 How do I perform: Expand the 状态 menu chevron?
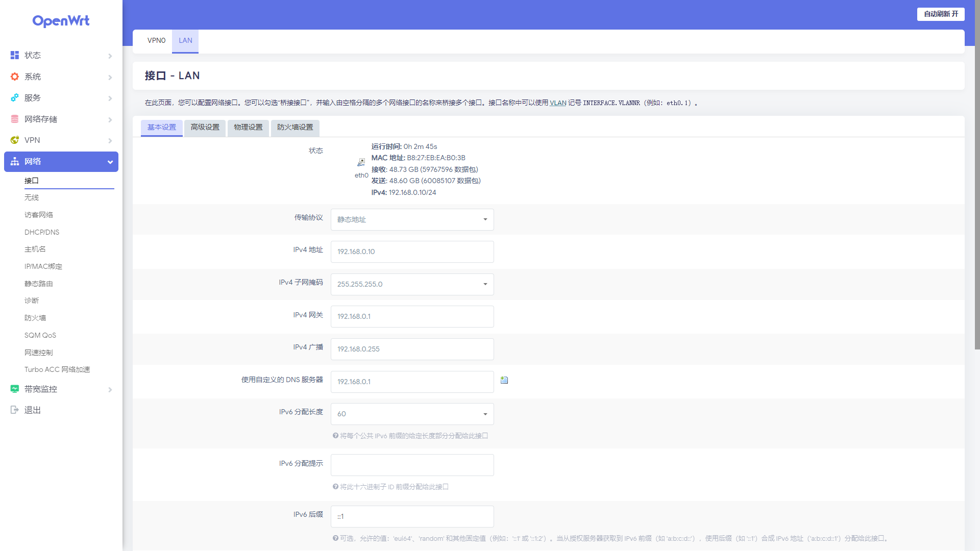pos(110,56)
